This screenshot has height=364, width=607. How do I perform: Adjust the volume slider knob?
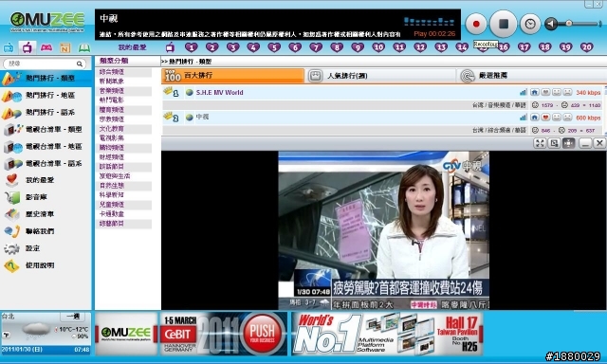tap(569, 24)
